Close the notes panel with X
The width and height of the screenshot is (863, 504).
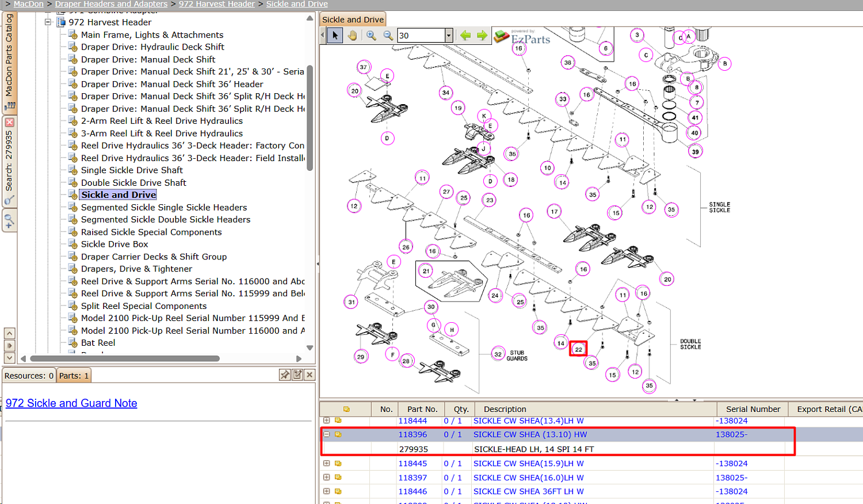[x=310, y=375]
